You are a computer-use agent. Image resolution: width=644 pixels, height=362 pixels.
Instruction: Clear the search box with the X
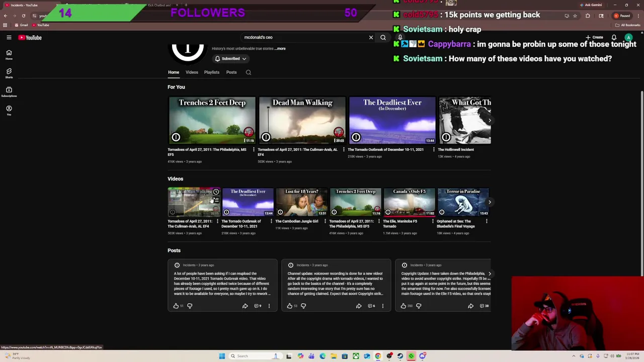[371, 37]
